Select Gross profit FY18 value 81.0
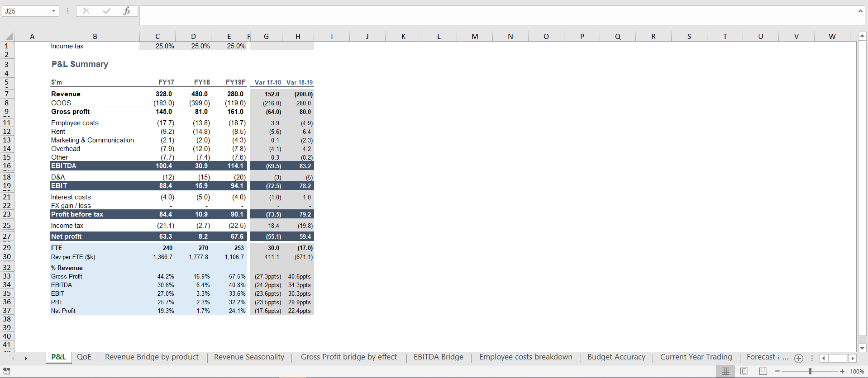The width and height of the screenshot is (868, 378). (x=201, y=112)
